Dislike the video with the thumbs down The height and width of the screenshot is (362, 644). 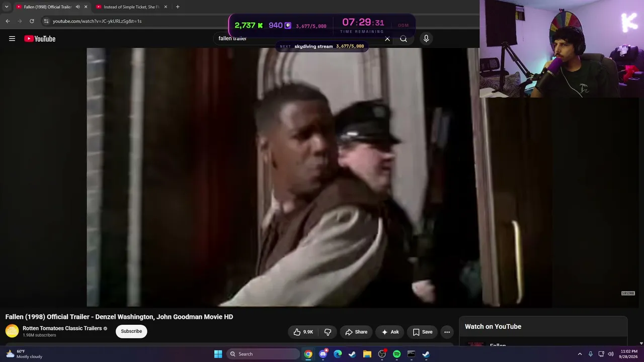tap(328, 332)
